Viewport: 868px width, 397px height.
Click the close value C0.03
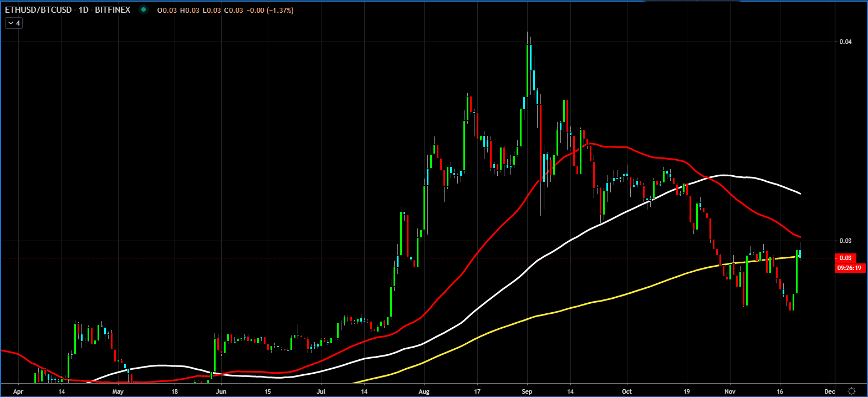point(233,10)
